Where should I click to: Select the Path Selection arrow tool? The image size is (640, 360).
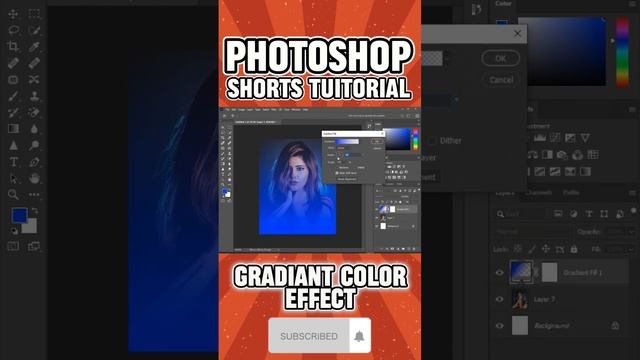13,178
